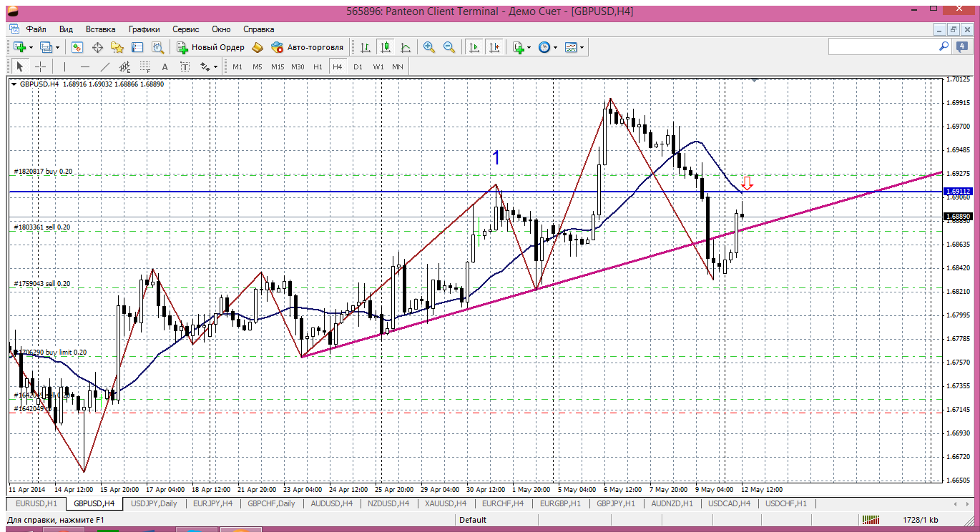The width and height of the screenshot is (980, 532).
Task: Click the Zoom In magnifier icon
Action: (x=429, y=47)
